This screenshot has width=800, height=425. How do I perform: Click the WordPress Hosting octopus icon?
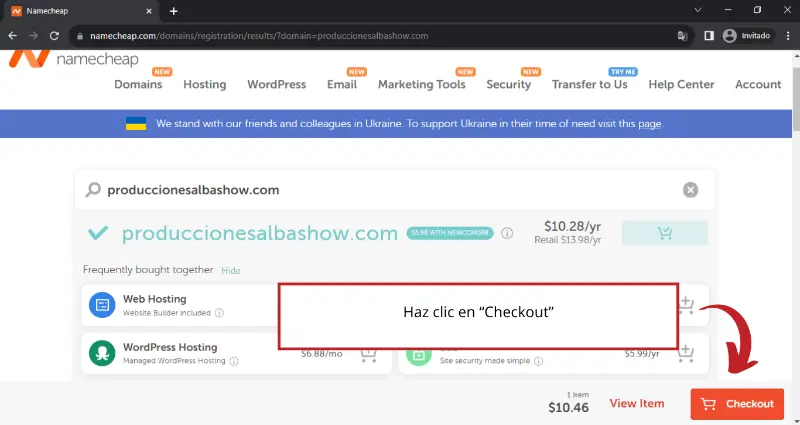[102, 353]
